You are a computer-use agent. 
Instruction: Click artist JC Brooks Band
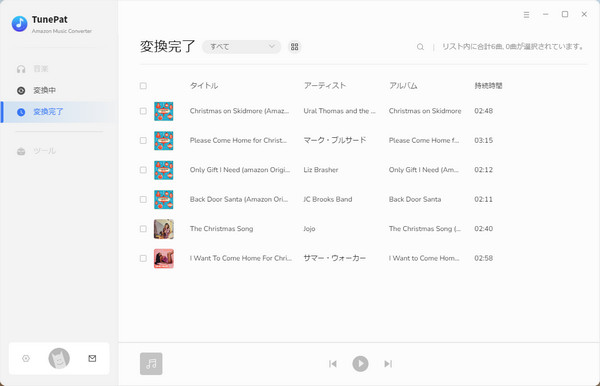pyautogui.click(x=328, y=199)
